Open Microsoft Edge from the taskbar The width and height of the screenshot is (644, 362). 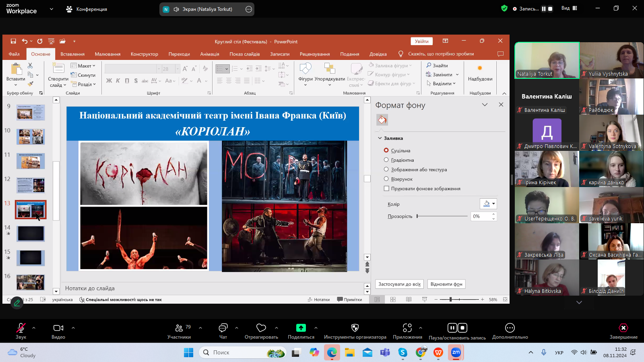332,353
